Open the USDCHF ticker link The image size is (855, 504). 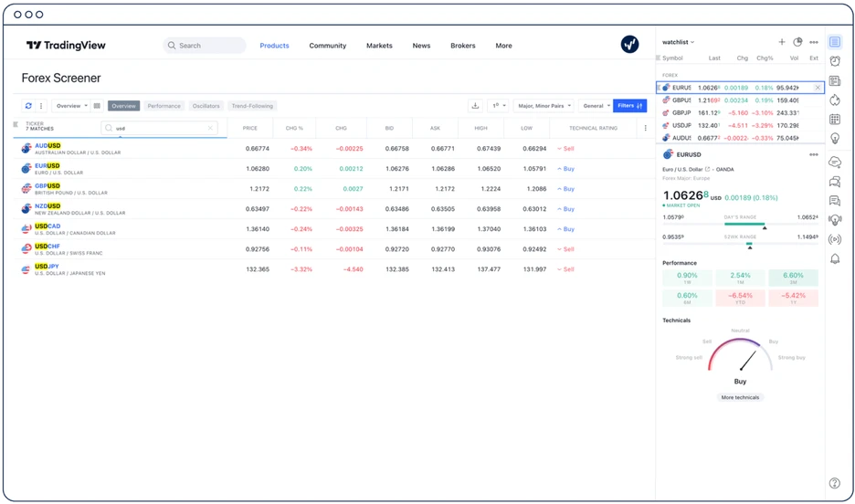coord(47,247)
